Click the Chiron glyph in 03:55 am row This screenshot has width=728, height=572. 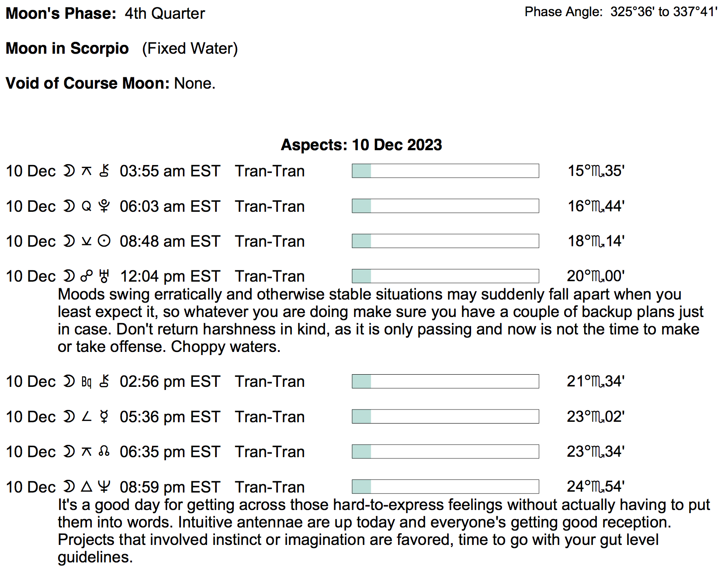[104, 171]
